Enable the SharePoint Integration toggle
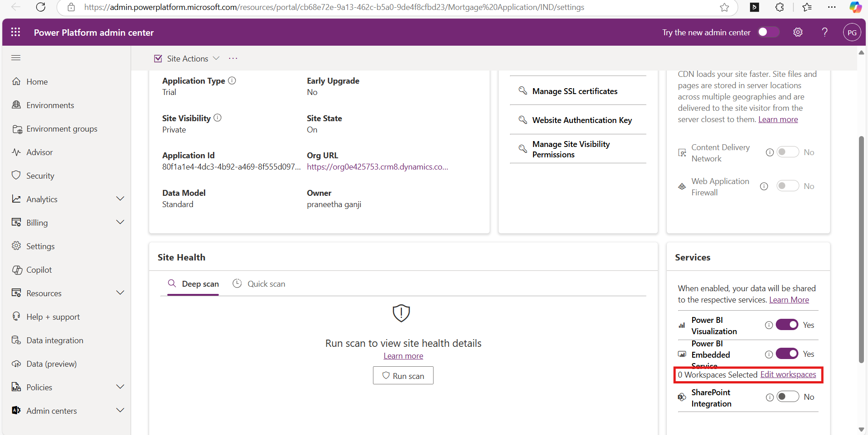 pos(788,397)
